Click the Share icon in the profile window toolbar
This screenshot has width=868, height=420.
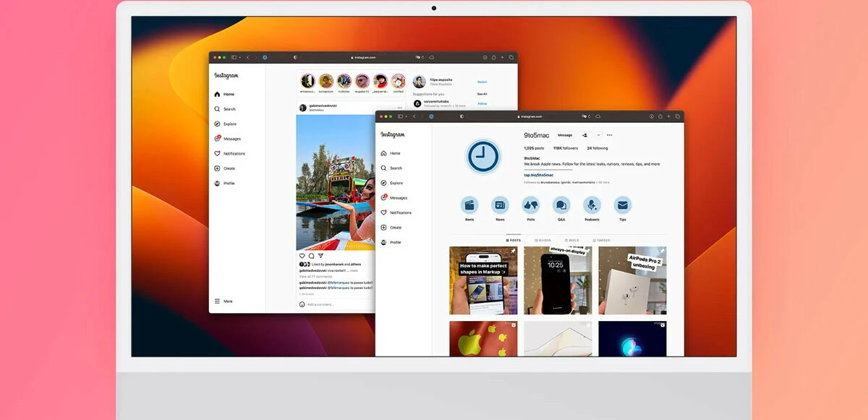(660, 116)
